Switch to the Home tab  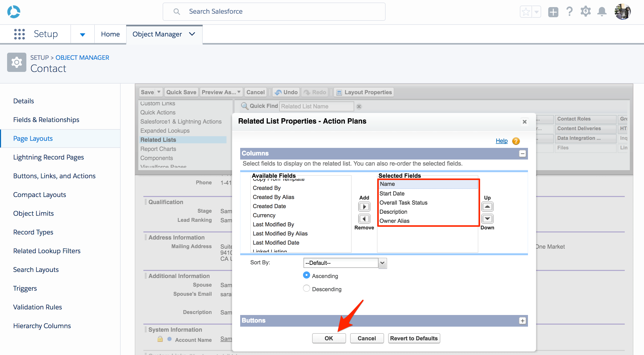(x=110, y=34)
